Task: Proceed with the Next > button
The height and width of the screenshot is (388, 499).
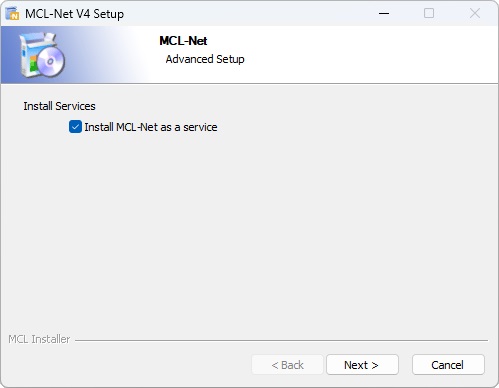Action: click(x=362, y=365)
